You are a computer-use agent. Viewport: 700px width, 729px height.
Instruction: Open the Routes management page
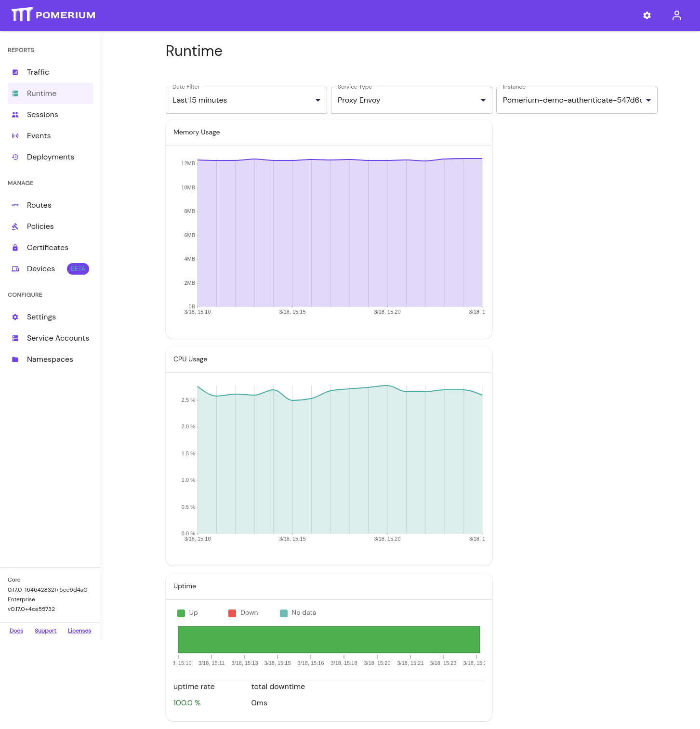pyautogui.click(x=50, y=205)
